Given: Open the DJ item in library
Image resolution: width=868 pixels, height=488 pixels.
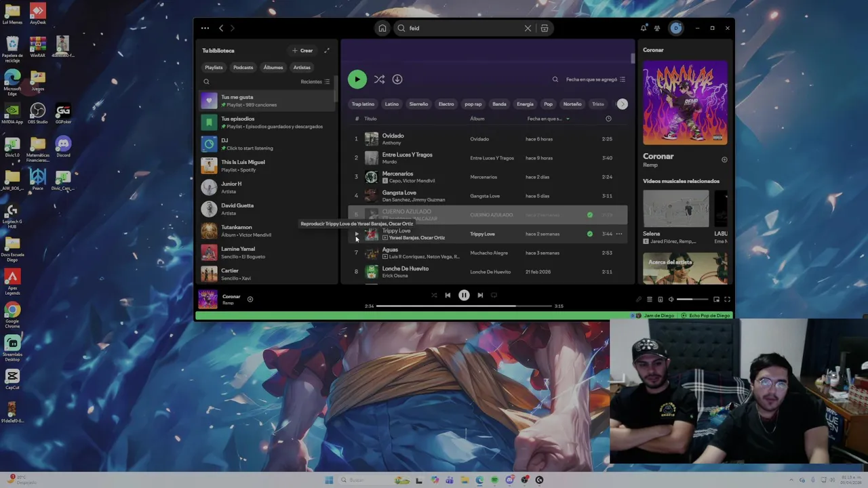Looking at the screenshot, I should (267, 144).
